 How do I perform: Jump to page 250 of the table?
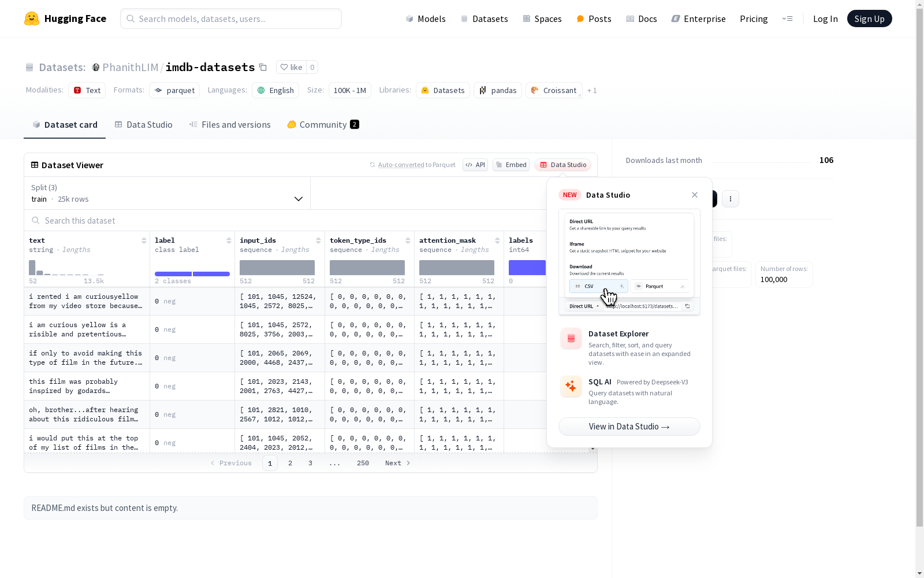pyautogui.click(x=363, y=463)
